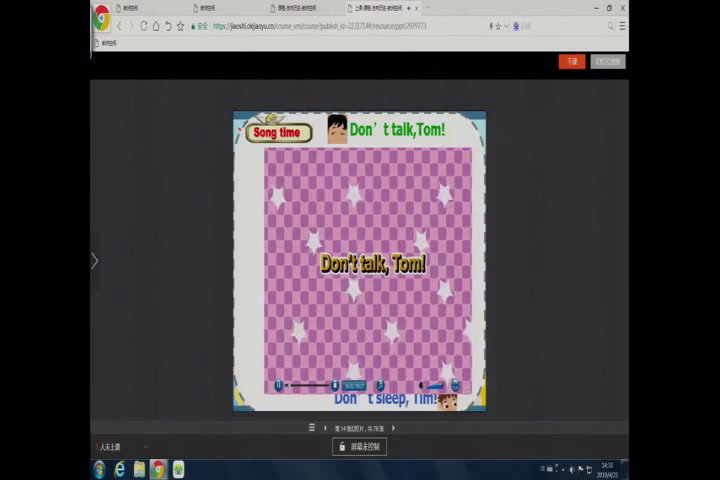Open the slide list menu icon
Image resolution: width=720 pixels, height=480 pixels.
tap(311, 428)
